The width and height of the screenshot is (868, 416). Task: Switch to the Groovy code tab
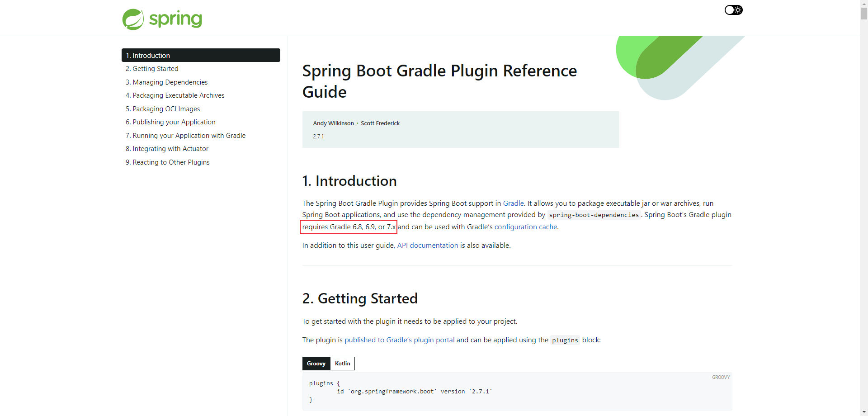(x=316, y=364)
